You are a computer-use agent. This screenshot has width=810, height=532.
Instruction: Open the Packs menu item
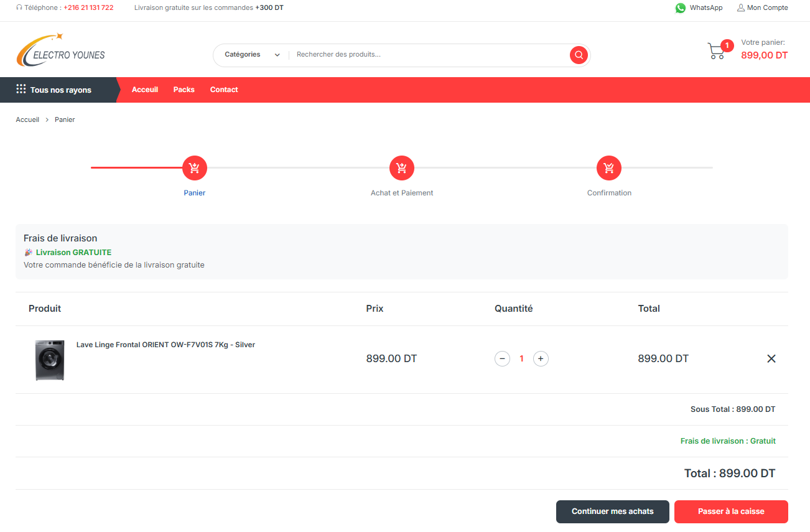tap(184, 90)
